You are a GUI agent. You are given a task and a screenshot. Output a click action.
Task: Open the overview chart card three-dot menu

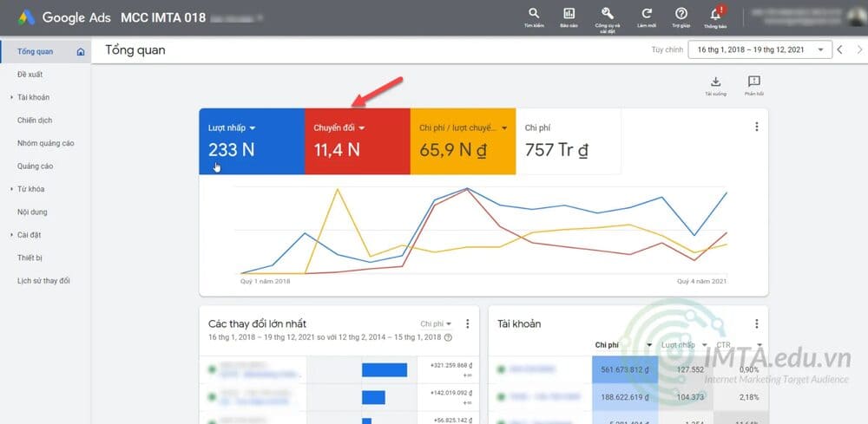pos(757,127)
